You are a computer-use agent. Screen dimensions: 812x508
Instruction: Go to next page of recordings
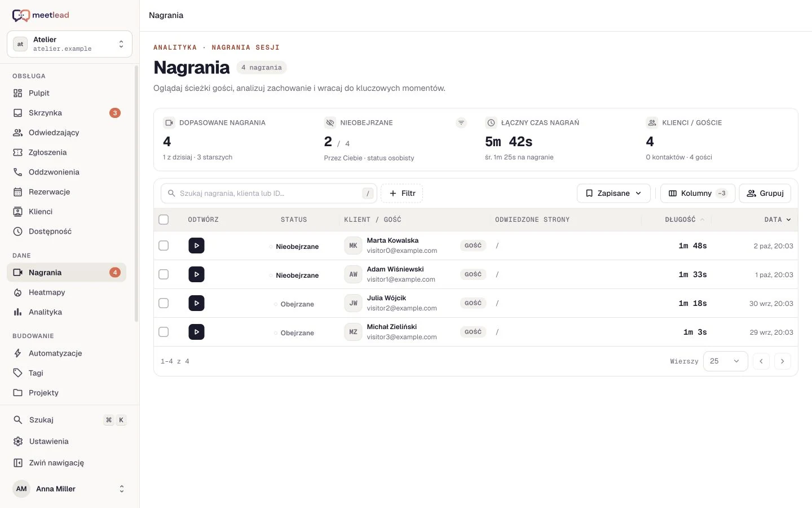click(x=782, y=361)
